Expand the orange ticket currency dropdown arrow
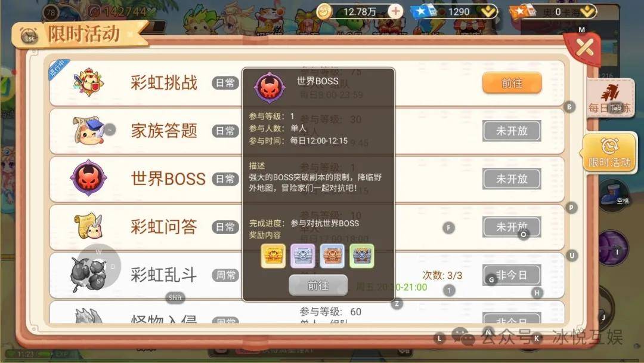Screen dimensions: 644x363 [588, 11]
